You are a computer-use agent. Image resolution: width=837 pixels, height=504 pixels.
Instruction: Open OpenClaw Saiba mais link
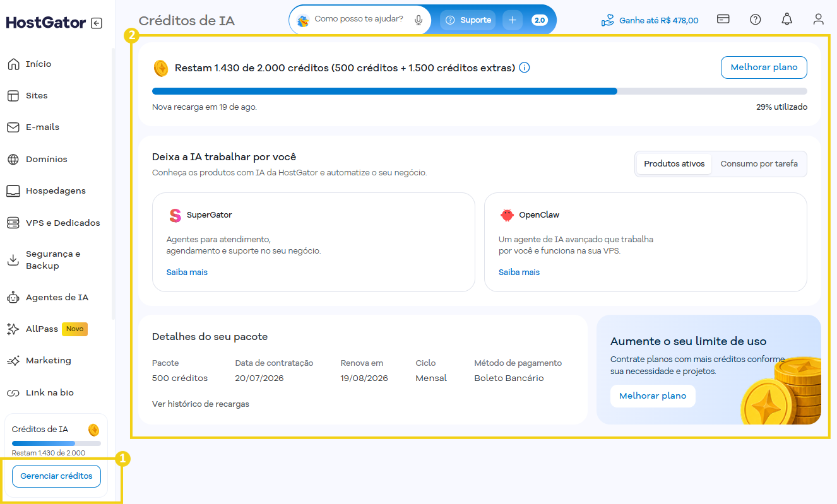click(519, 273)
